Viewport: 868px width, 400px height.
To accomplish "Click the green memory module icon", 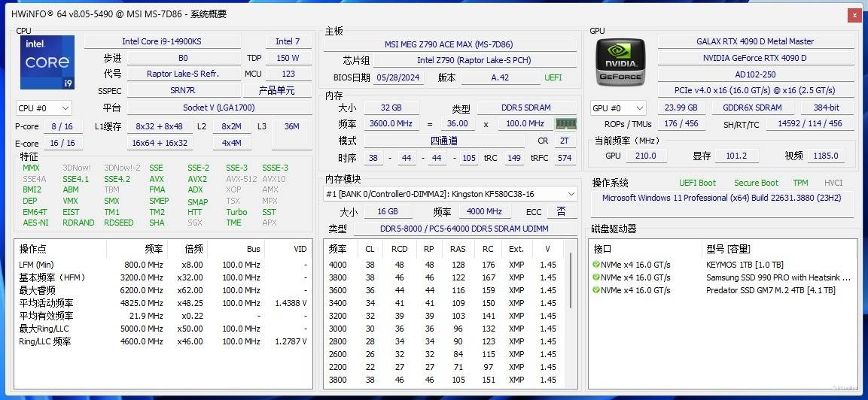I will [x=566, y=124].
